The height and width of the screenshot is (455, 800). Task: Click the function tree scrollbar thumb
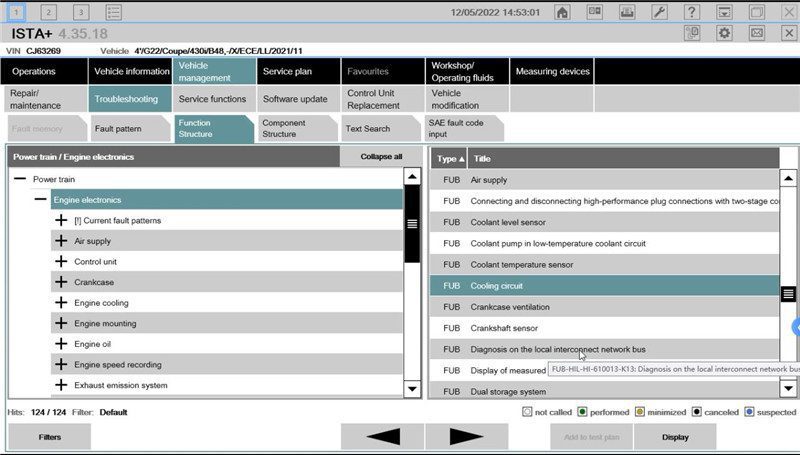[x=412, y=223]
